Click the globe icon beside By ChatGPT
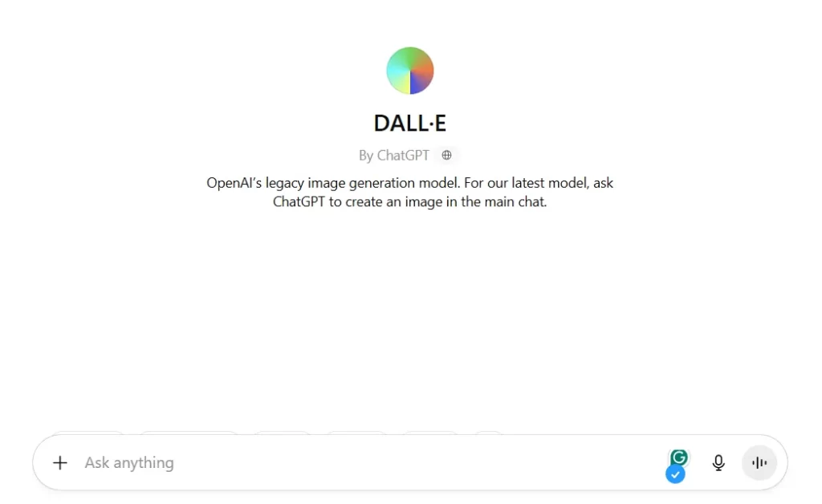 (446, 155)
